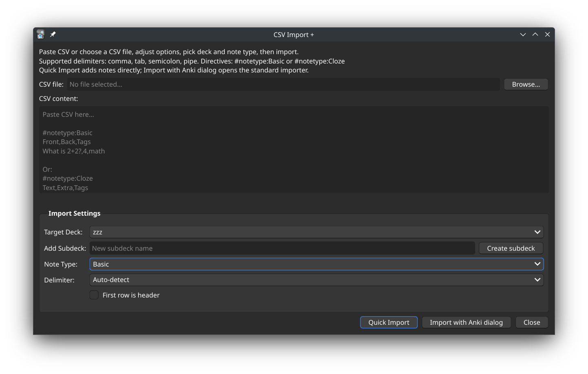Image resolution: width=588 pixels, height=374 pixels.
Task: Click the 'Supported delimiters' instruction line
Action: [192, 61]
